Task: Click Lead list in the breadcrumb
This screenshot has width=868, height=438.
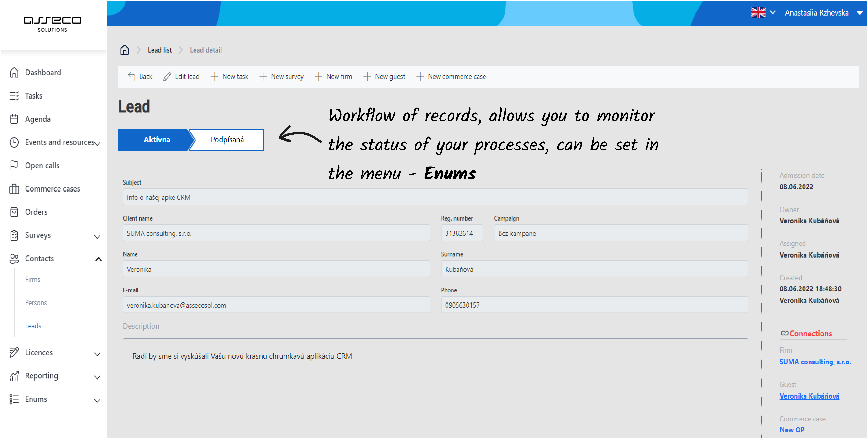Action: (x=160, y=50)
